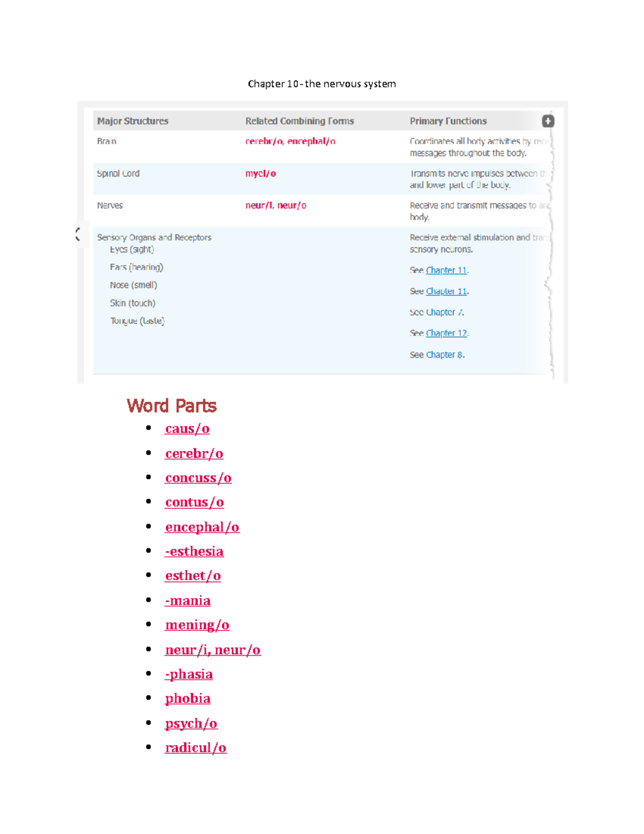Click the -mania suffix link
644x834 pixels.
coord(187,601)
